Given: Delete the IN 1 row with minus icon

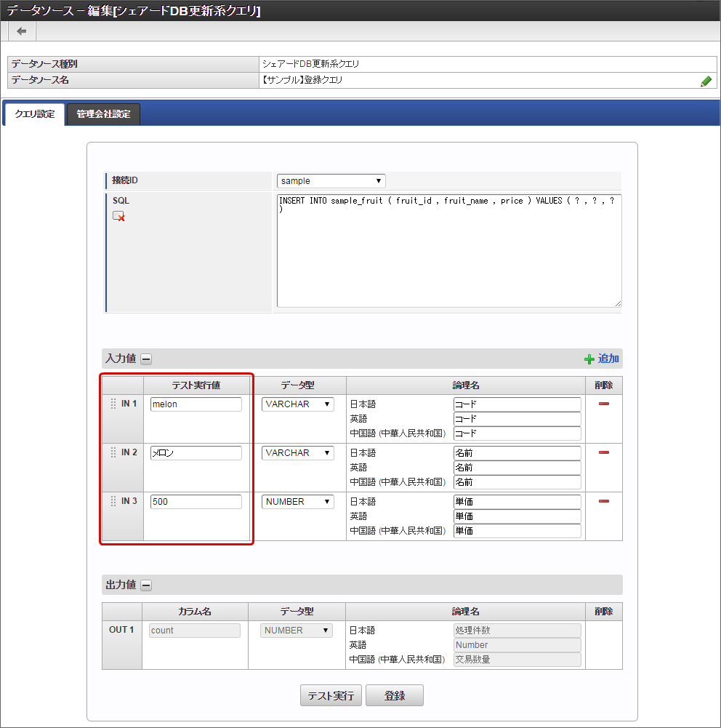Looking at the screenshot, I should pyautogui.click(x=603, y=404).
